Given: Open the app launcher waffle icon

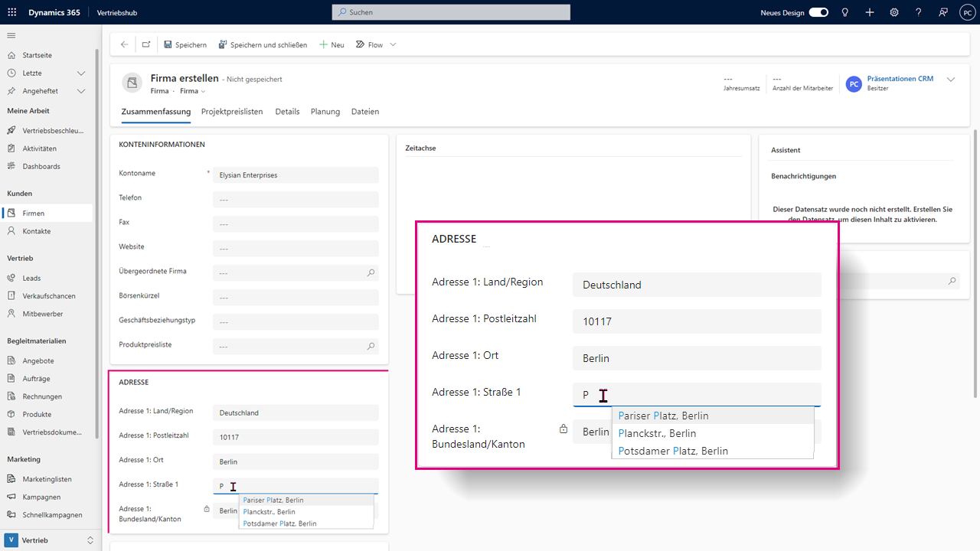Looking at the screenshot, I should 13,13.
